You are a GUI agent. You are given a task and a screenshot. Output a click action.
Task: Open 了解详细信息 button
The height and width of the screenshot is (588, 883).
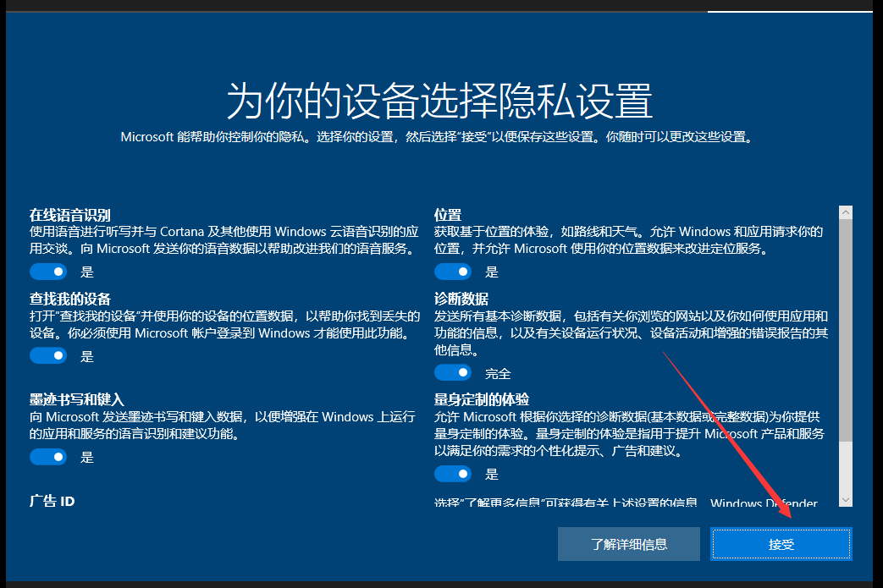[x=628, y=544]
